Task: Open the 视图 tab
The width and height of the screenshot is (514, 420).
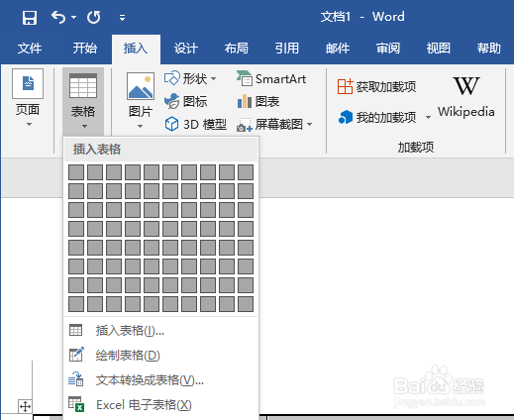Action: tap(439, 49)
